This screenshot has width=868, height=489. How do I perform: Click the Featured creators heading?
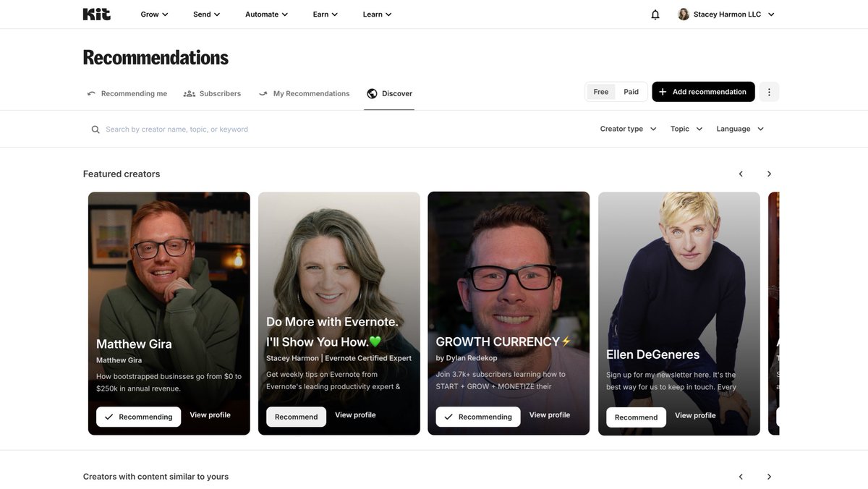(x=122, y=174)
